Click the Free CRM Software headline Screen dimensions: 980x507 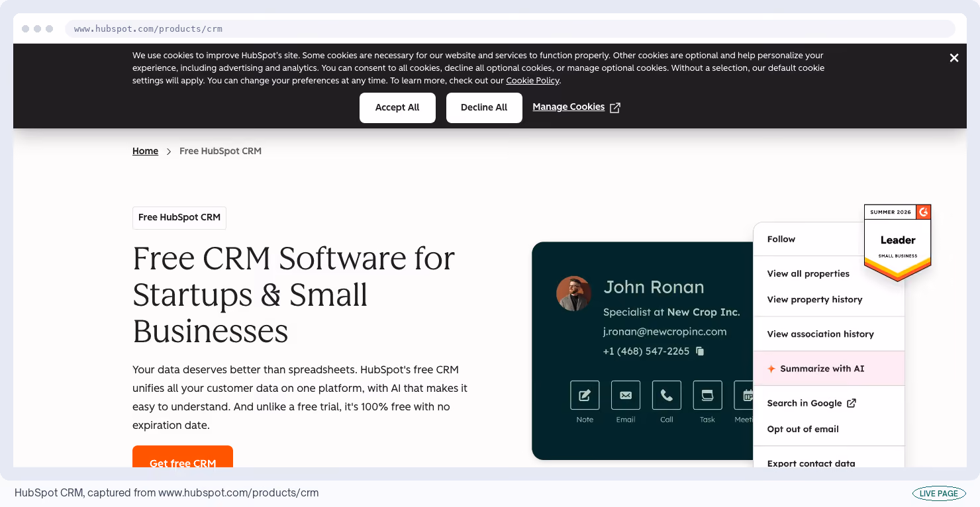pos(293,295)
